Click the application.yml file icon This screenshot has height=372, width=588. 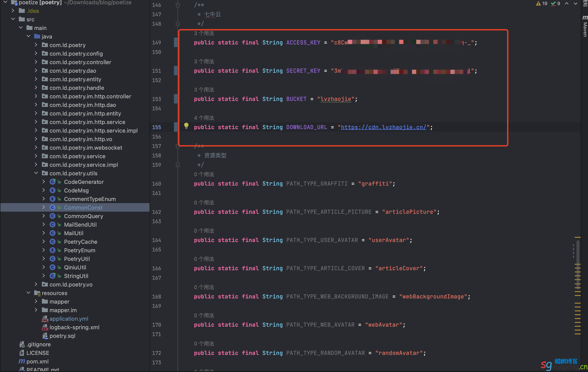click(x=45, y=319)
